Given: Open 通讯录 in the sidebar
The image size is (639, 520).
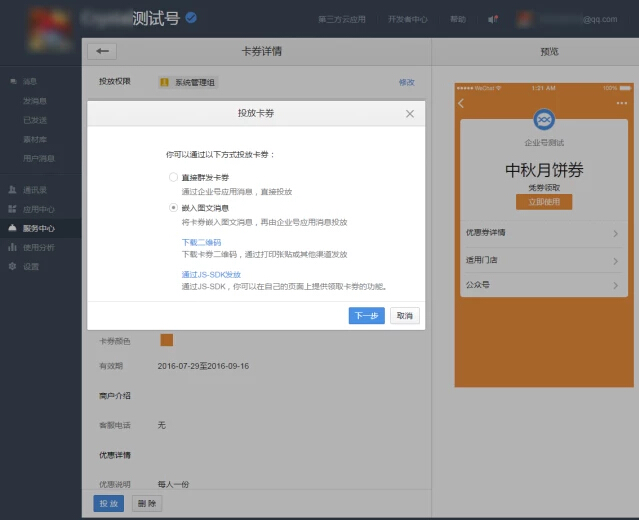Looking at the screenshot, I should [x=34, y=189].
